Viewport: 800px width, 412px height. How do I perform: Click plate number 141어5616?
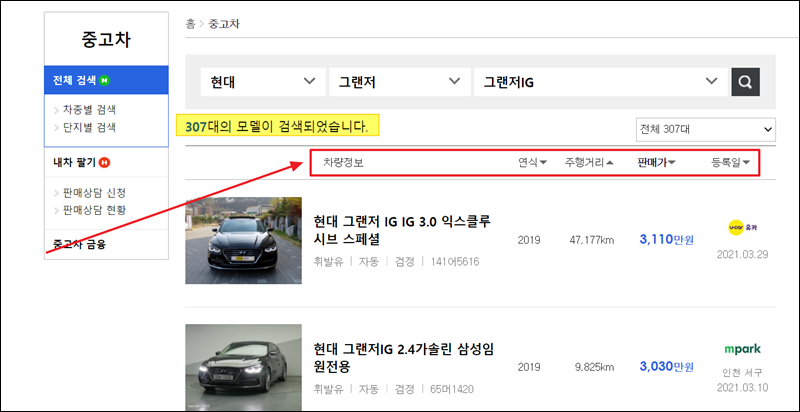(x=455, y=262)
